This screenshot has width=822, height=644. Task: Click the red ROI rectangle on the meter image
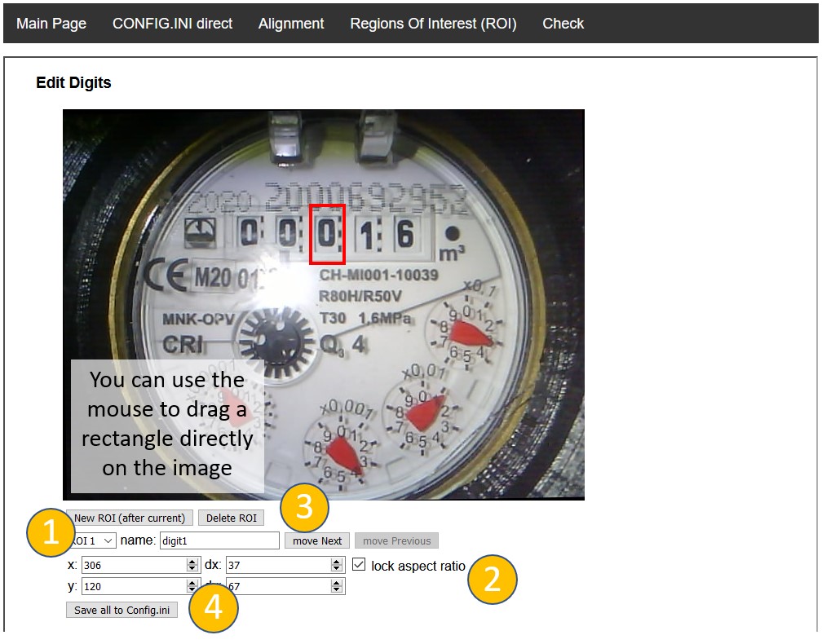click(x=327, y=235)
